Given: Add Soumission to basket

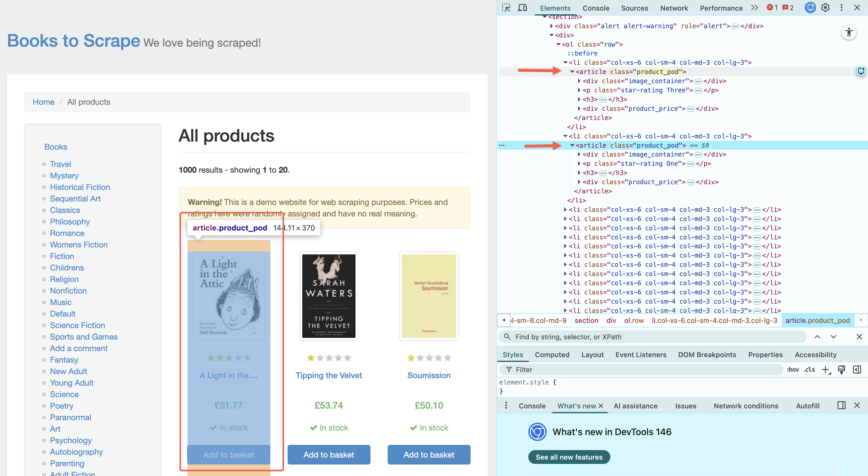Looking at the screenshot, I should click(x=429, y=455).
